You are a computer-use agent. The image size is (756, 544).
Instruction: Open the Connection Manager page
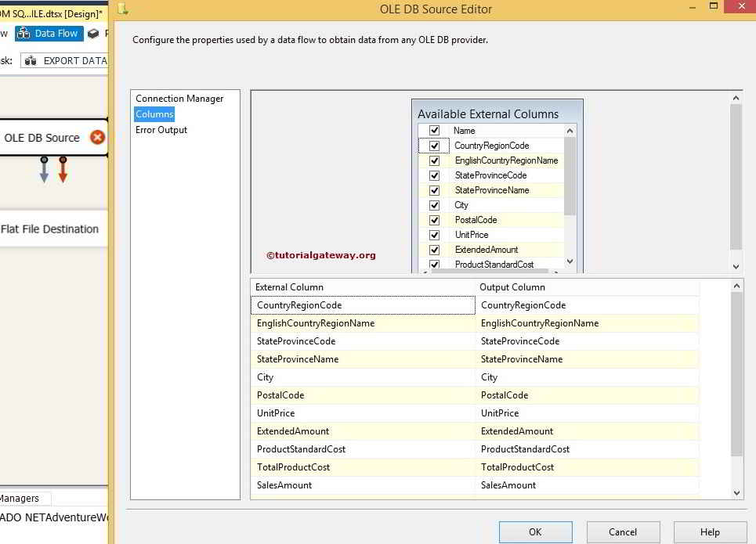tap(179, 99)
